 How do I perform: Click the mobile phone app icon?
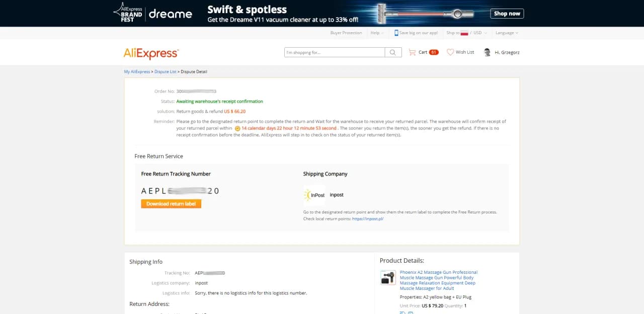click(x=396, y=33)
